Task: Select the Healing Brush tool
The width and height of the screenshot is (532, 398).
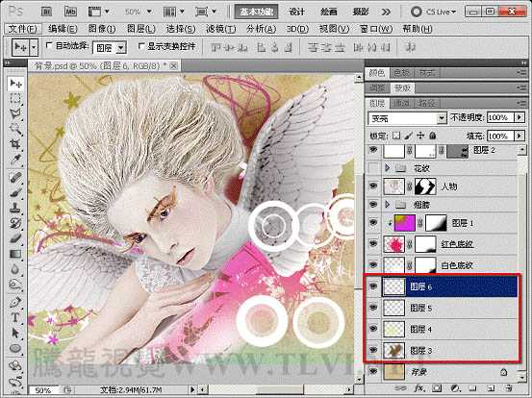Action: [x=15, y=178]
